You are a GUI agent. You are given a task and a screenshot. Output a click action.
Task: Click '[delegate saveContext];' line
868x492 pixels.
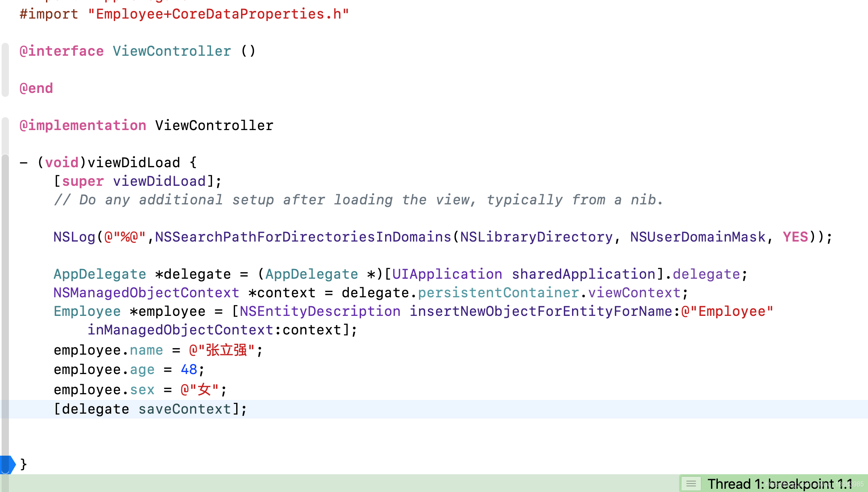150,409
